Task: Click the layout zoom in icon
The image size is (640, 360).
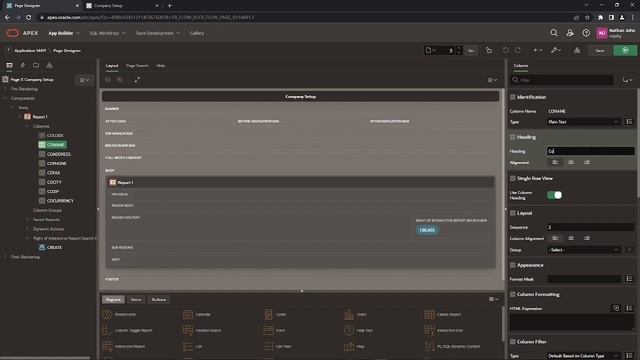Action: pos(120,80)
